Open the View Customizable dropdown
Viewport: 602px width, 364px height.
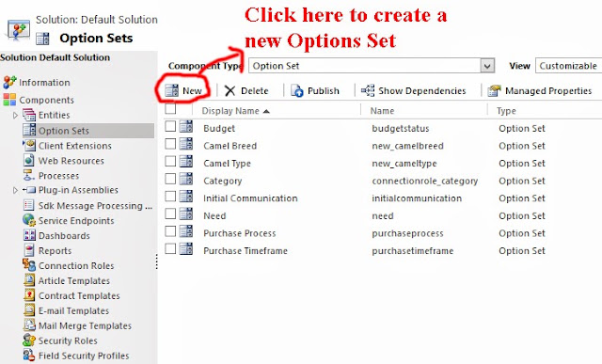point(568,66)
